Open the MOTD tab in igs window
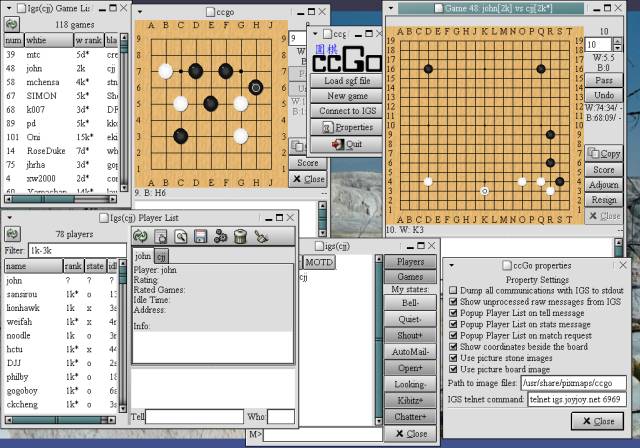 pyautogui.click(x=319, y=262)
